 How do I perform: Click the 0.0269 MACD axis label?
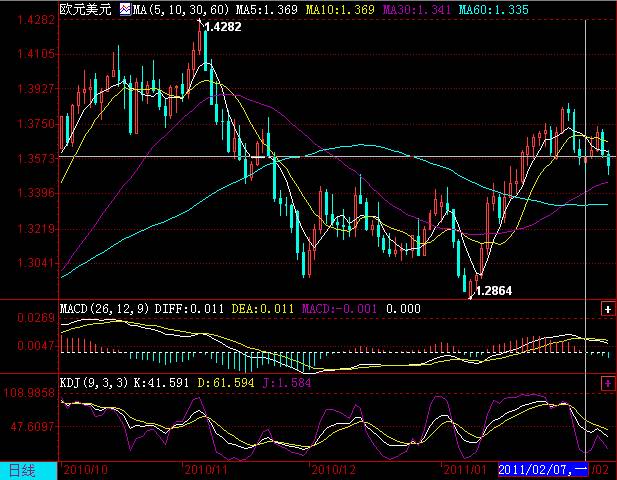point(36,318)
